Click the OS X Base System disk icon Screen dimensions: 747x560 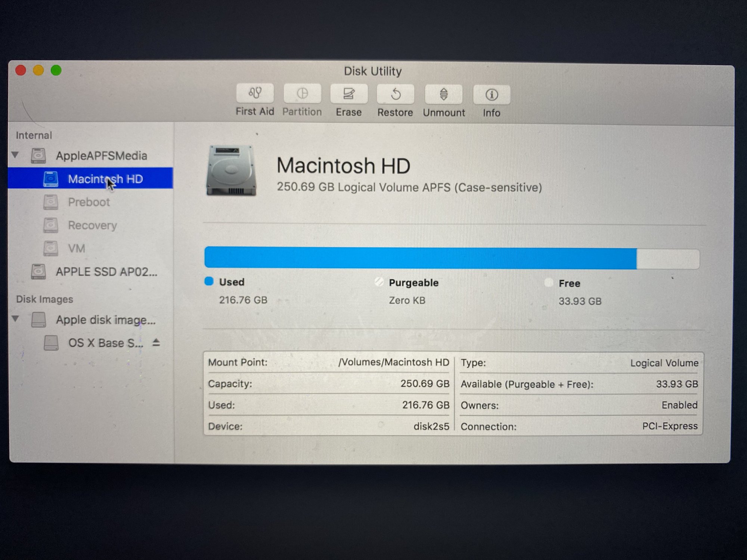pos(51,343)
